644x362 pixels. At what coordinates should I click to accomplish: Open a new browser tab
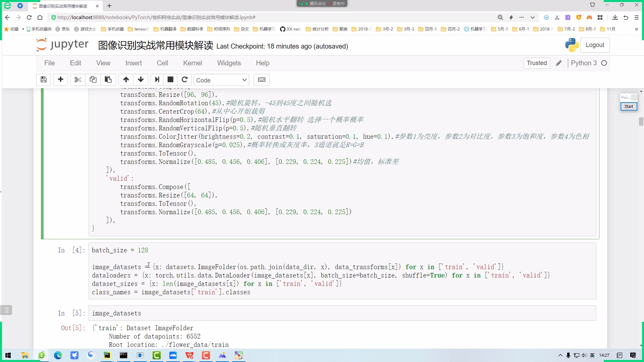109,6
